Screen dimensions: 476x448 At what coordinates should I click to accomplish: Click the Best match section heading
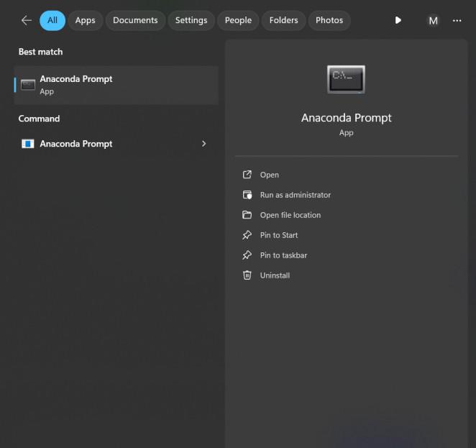click(x=40, y=52)
